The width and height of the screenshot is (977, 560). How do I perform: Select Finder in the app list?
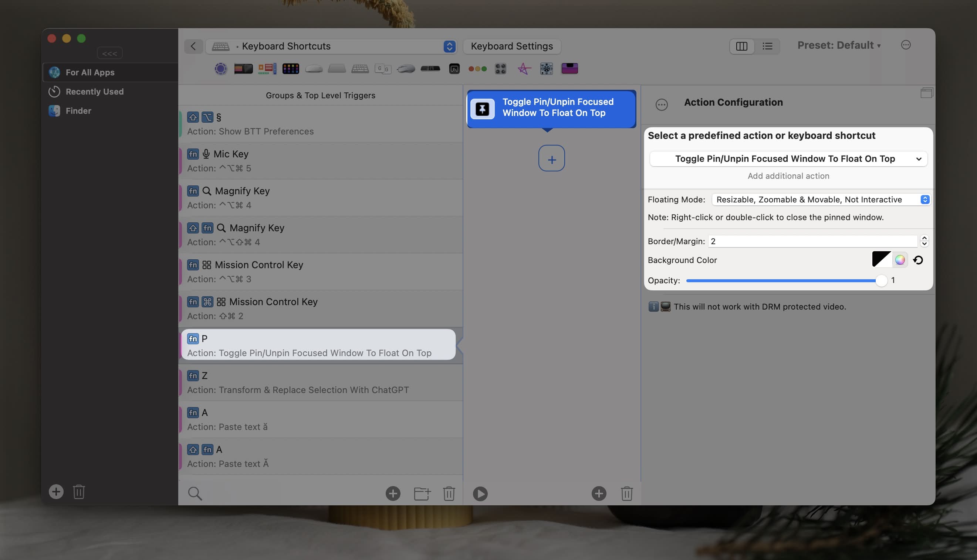tap(78, 111)
